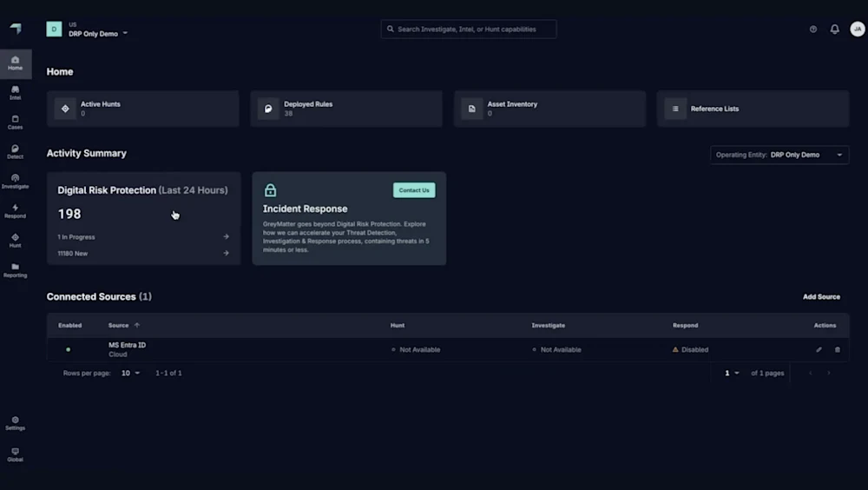This screenshot has width=868, height=490.
Task: Open the Detect sidebar icon
Action: pyautogui.click(x=15, y=151)
